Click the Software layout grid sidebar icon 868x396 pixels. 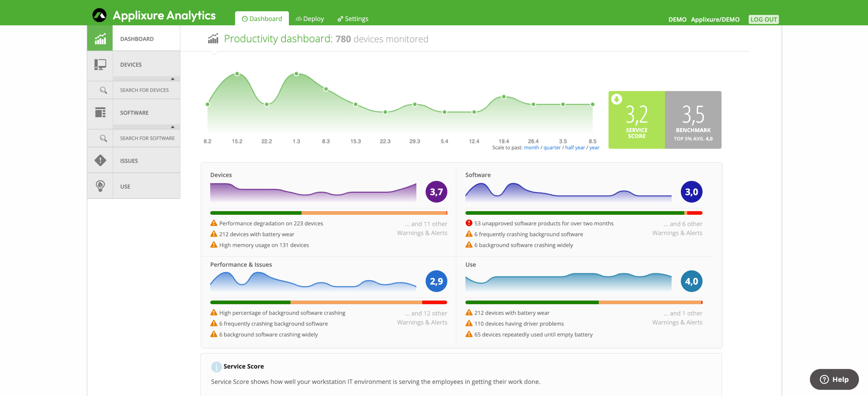pyautogui.click(x=100, y=112)
